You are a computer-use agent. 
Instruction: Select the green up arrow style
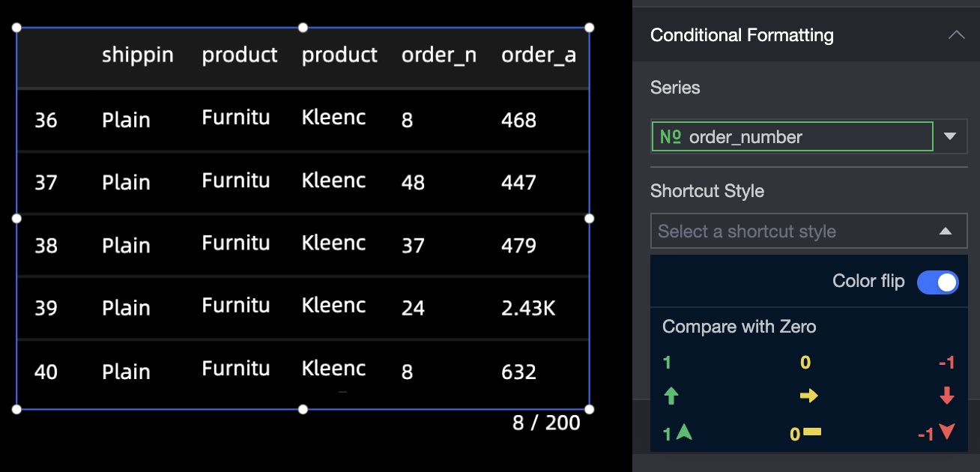click(x=671, y=396)
